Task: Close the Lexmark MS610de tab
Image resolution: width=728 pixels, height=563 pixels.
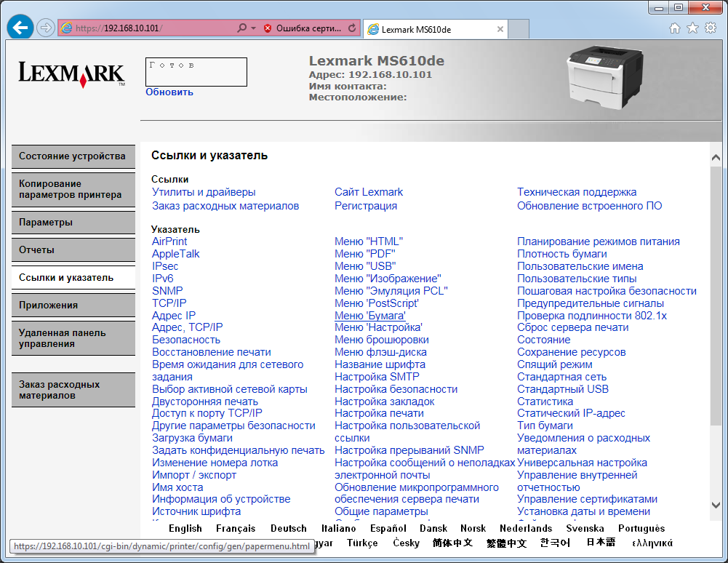Action: pyautogui.click(x=500, y=29)
